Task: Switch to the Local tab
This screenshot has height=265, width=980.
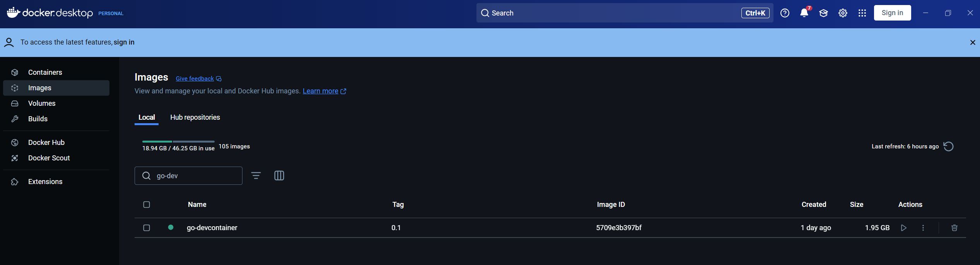Action: (147, 117)
